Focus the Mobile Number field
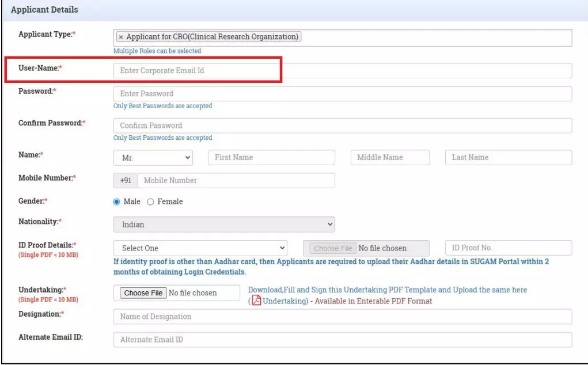The height and width of the screenshot is (365, 588). tap(236, 180)
